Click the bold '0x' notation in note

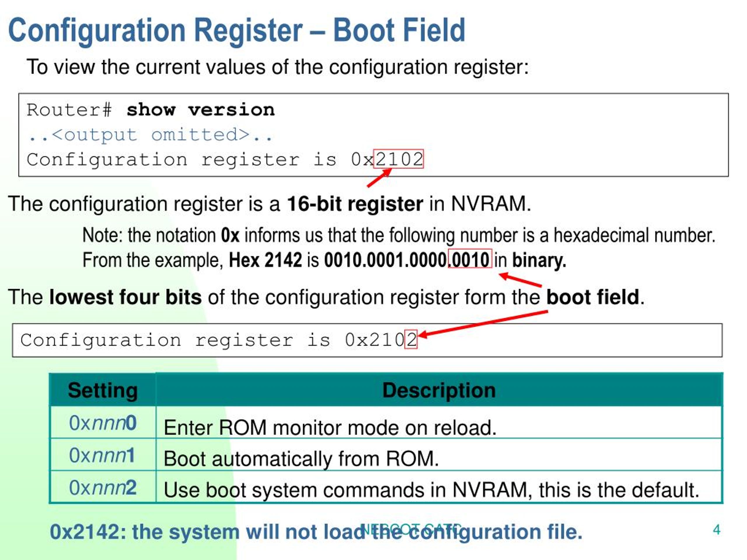(230, 235)
